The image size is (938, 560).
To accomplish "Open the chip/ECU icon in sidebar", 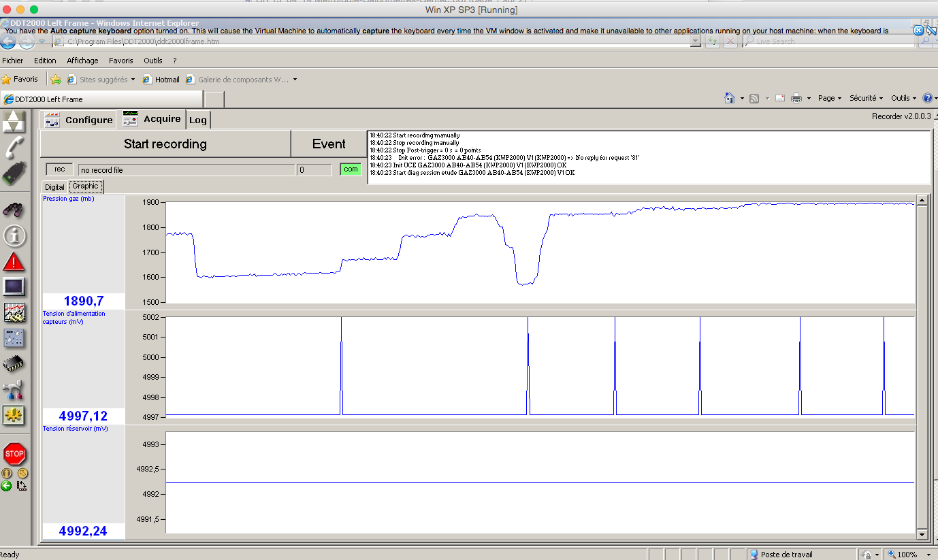I will click(14, 364).
